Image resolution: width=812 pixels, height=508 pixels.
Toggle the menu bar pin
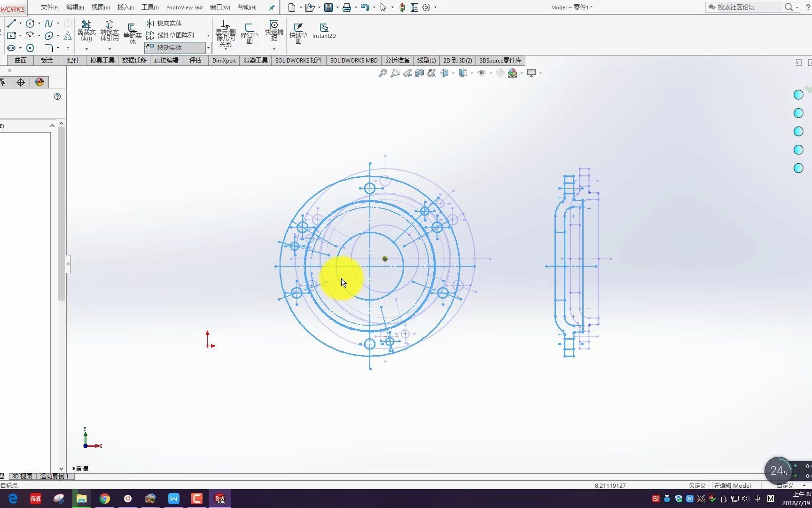[x=272, y=8]
